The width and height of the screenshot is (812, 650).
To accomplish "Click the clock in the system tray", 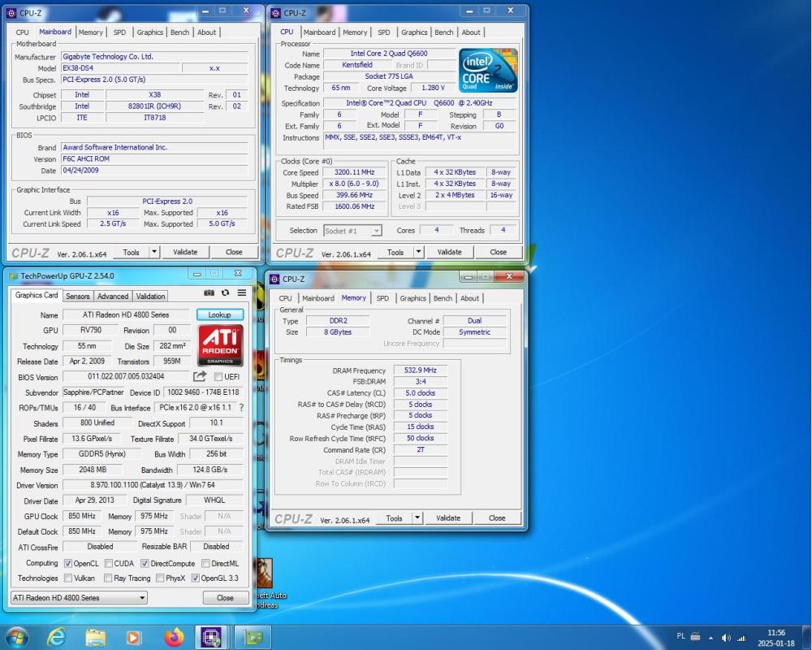I will [x=776, y=637].
